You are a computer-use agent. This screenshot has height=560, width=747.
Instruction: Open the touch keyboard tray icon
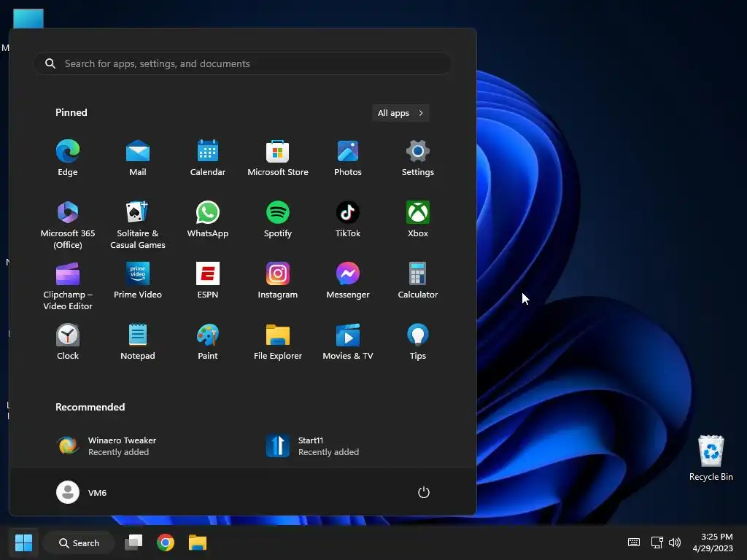pos(634,542)
